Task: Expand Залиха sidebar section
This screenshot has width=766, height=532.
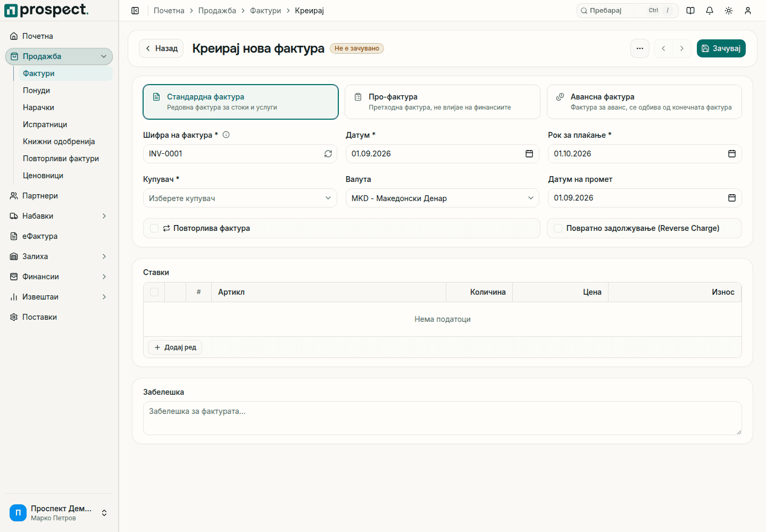Action: [x=59, y=256]
